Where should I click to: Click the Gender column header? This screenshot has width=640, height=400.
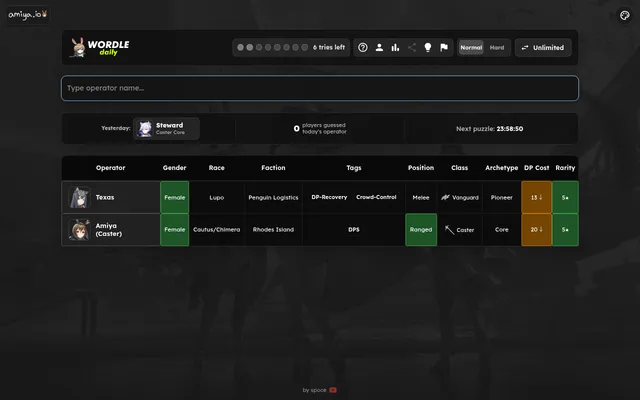[x=174, y=168]
